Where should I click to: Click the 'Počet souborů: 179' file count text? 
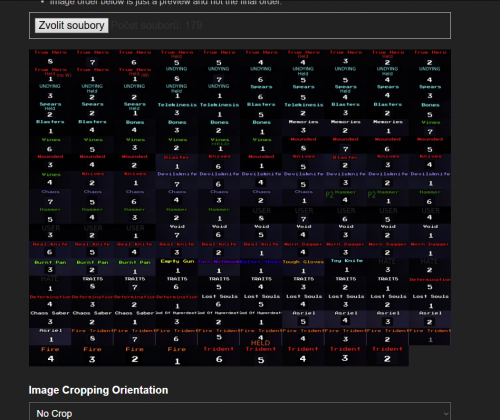157,25
